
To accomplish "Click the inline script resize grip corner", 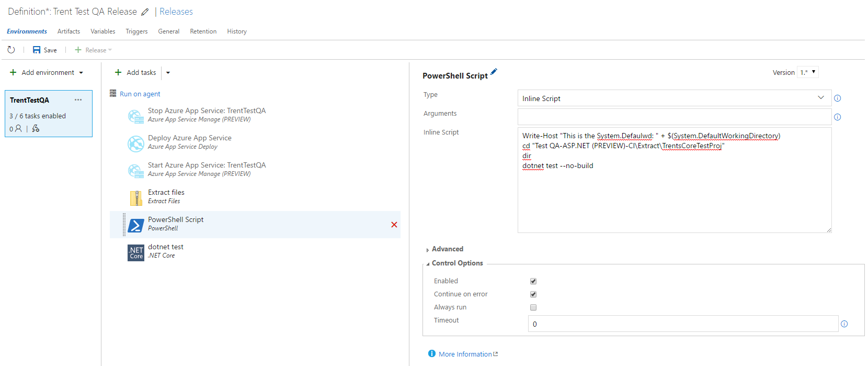I will 828,230.
